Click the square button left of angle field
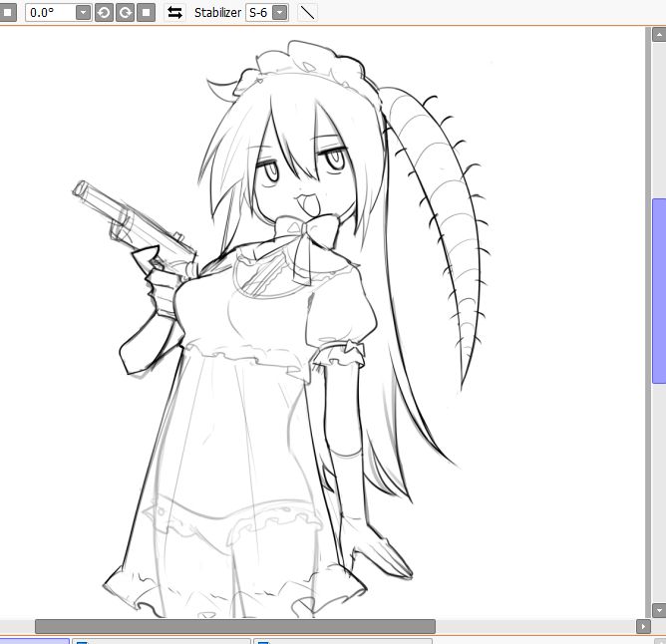 (8, 13)
